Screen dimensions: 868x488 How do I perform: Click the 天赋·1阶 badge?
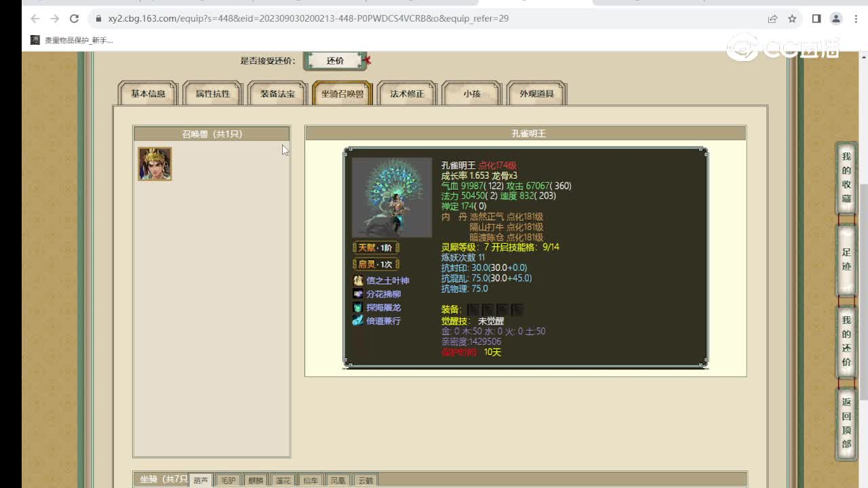click(376, 248)
